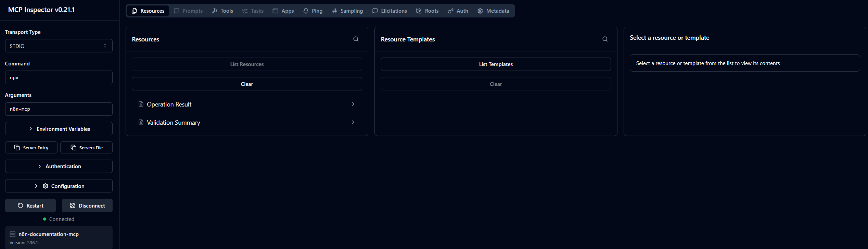
Task: Click the window icon on Apps tab
Action: tap(275, 11)
